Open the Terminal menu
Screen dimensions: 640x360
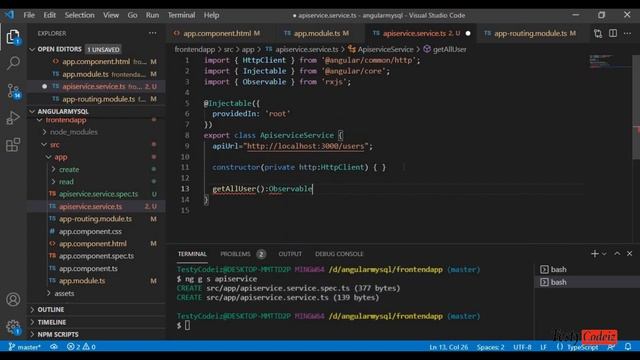pos(181,15)
